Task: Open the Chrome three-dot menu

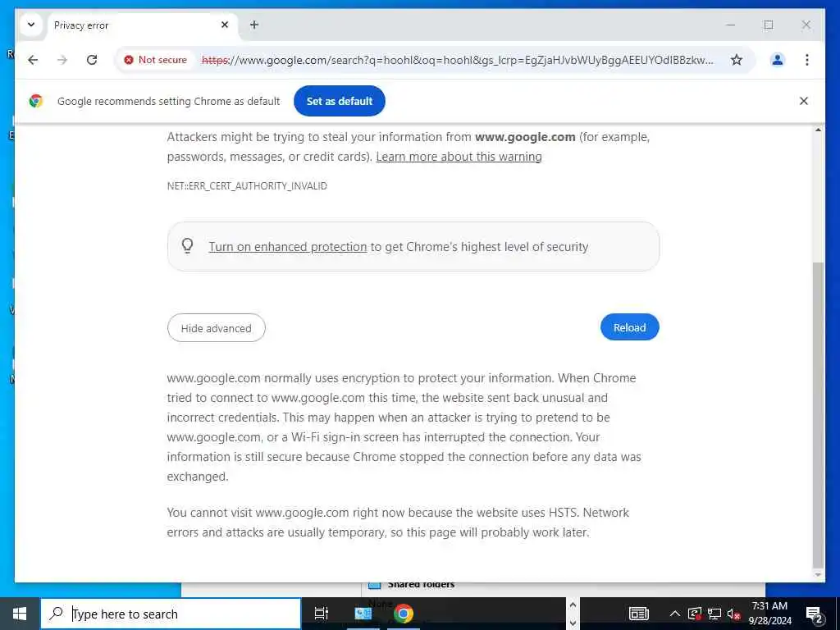Action: click(807, 60)
